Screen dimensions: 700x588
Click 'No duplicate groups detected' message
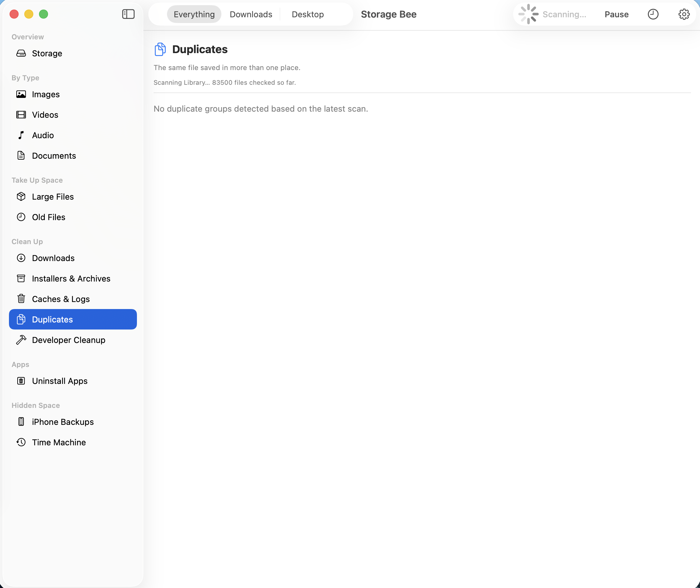(x=261, y=109)
